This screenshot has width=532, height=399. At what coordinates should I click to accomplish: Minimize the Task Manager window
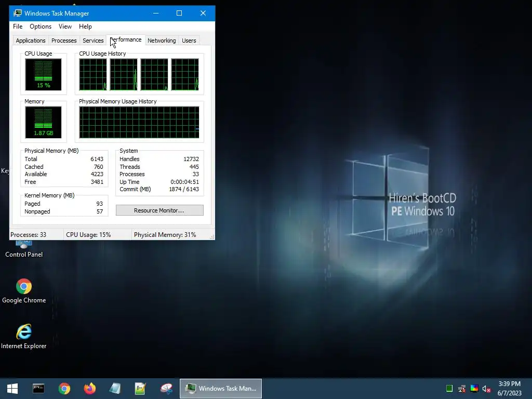point(156,13)
